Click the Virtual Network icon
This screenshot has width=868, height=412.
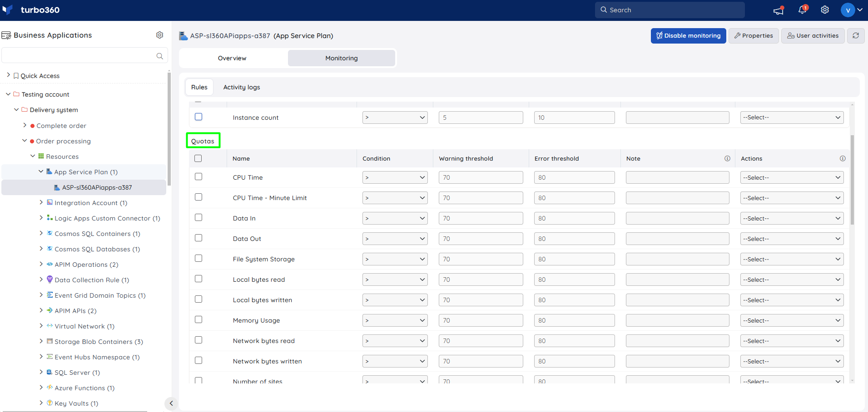pyautogui.click(x=50, y=326)
